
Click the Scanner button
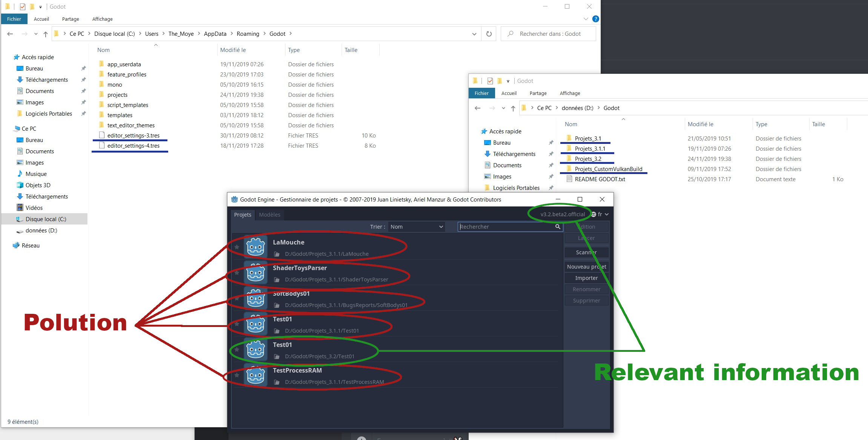(x=586, y=252)
